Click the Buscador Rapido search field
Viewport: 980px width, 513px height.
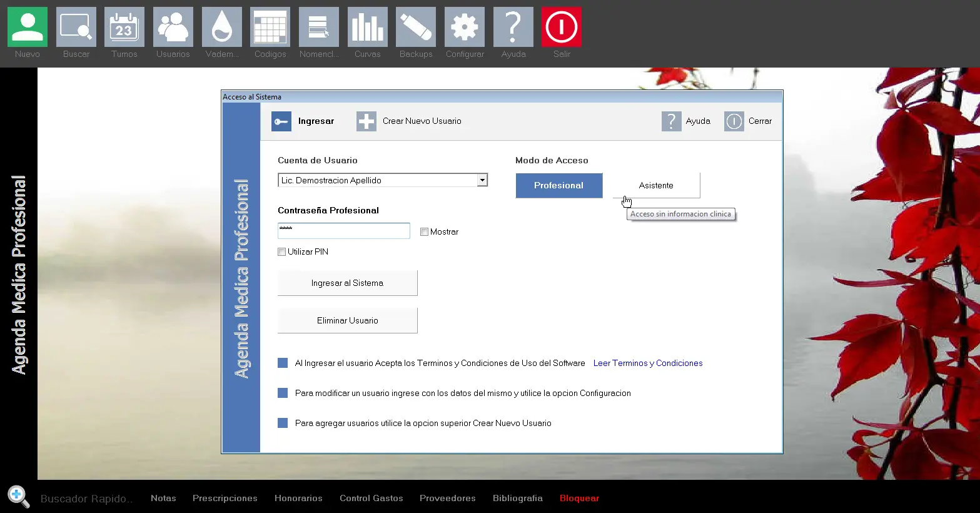86,499
